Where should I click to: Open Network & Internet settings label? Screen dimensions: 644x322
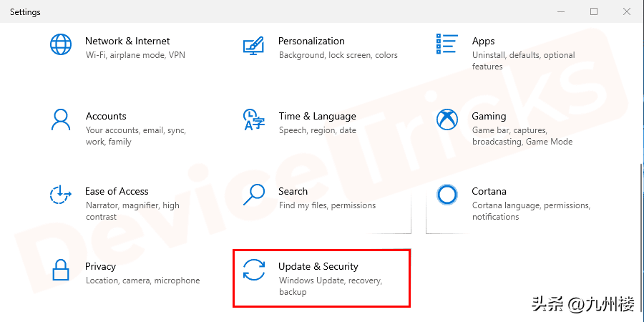tap(127, 41)
